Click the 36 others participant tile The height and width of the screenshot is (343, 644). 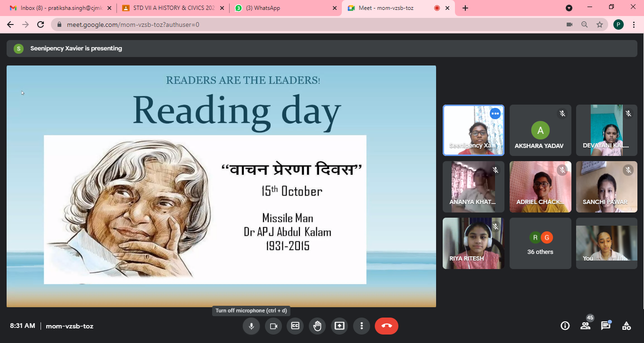tap(540, 244)
